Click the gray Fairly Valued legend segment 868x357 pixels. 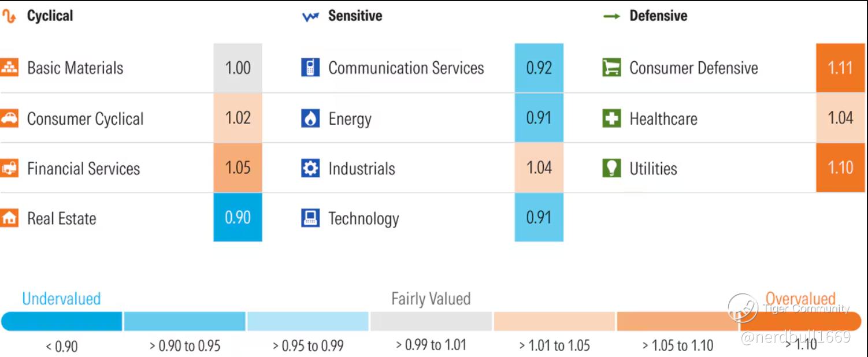(431, 321)
